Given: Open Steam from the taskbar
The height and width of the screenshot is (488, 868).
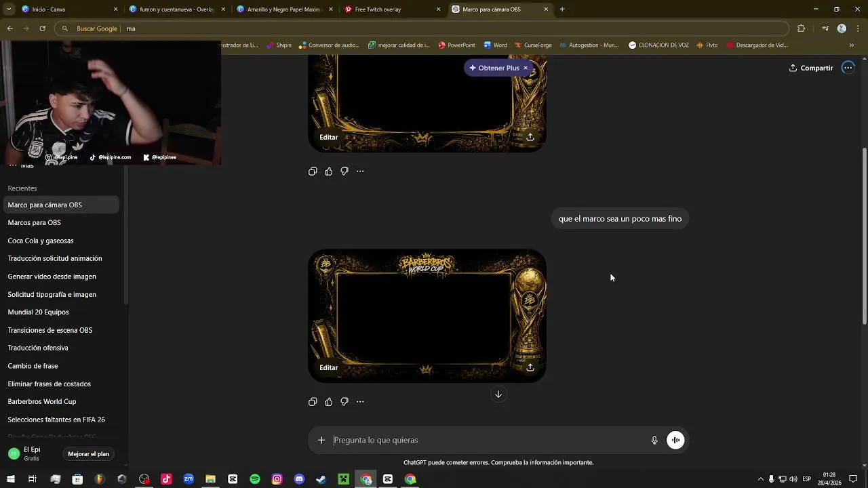Looking at the screenshot, I should (321, 479).
